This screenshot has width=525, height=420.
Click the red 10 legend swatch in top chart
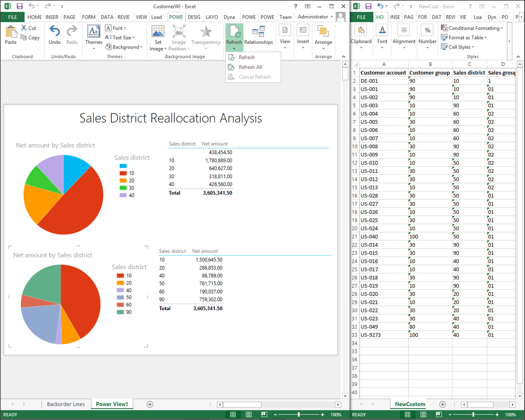coord(123,173)
